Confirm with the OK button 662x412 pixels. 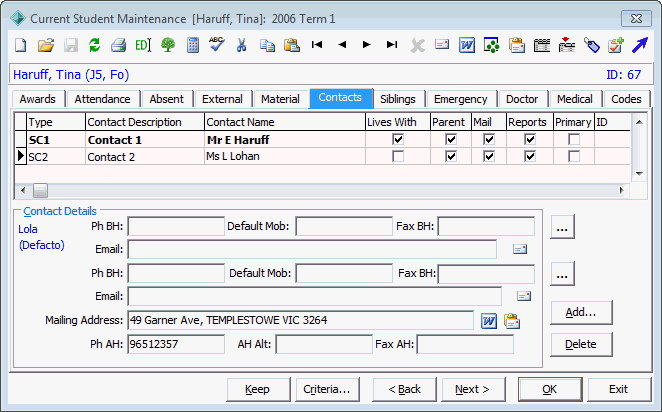550,389
